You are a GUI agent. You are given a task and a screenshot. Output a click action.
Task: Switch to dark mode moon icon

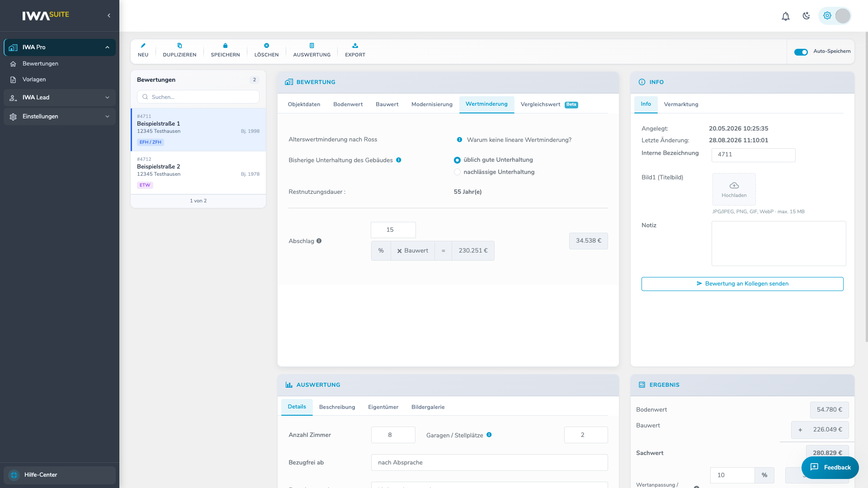806,16
